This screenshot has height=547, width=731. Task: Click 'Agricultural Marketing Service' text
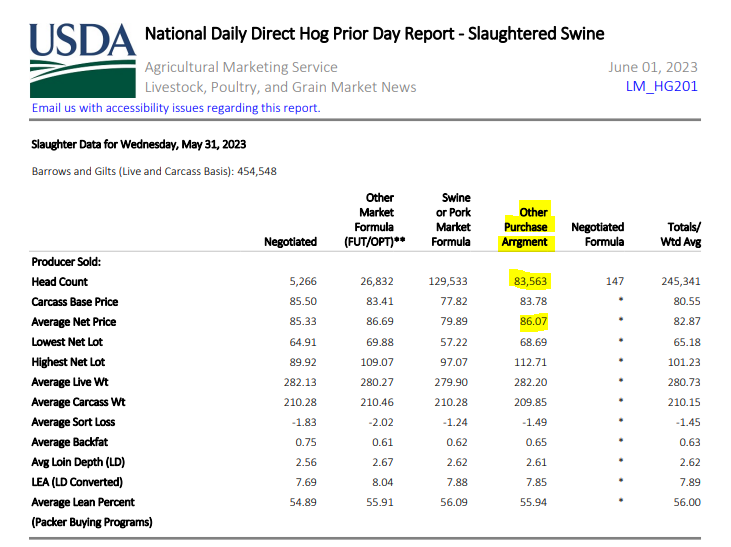[241, 67]
